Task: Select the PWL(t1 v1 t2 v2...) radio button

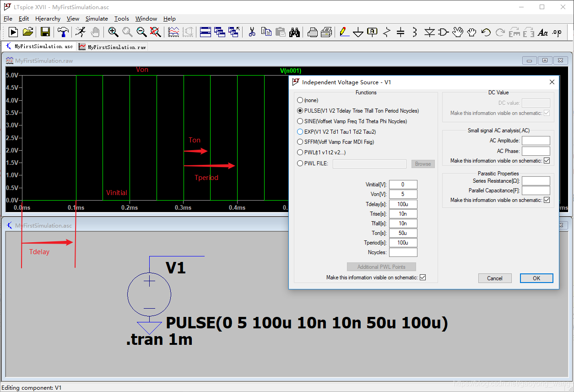Action: 300,152
